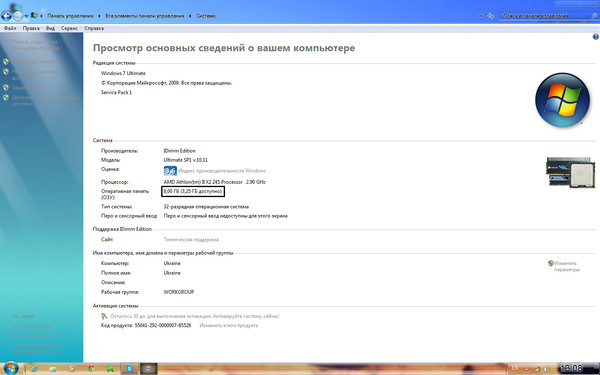Viewport: 600px width, 375px height.
Task: Go back with the Back arrow button
Action: pos(7,16)
